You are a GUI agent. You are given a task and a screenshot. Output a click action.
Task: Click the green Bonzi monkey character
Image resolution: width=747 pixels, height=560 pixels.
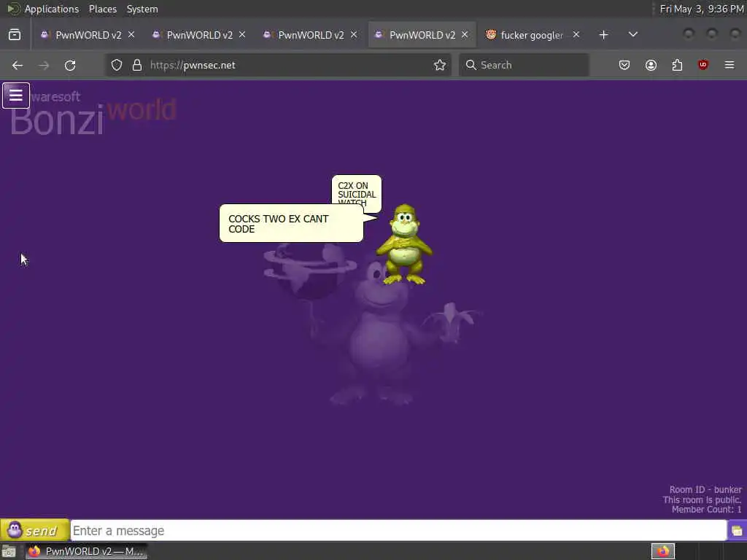404,245
